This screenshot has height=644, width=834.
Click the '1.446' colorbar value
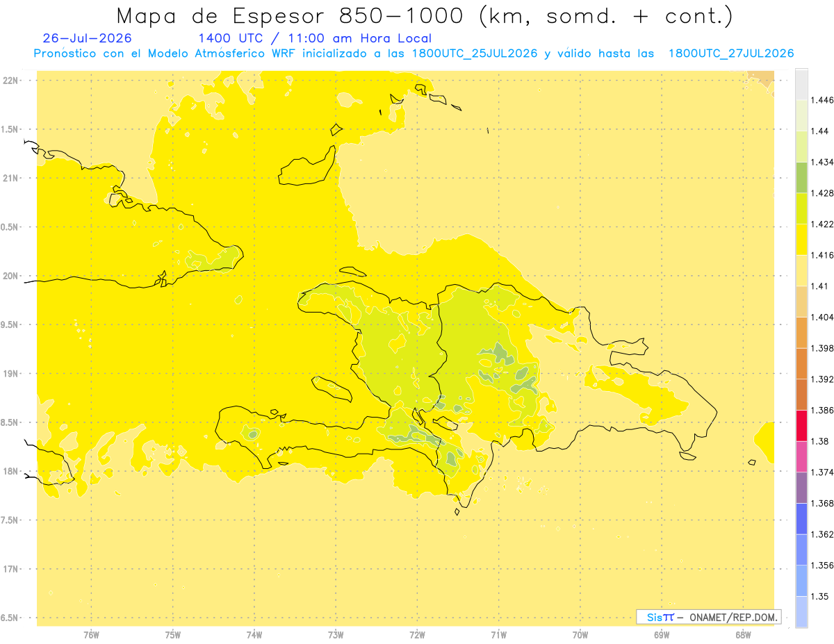click(821, 100)
